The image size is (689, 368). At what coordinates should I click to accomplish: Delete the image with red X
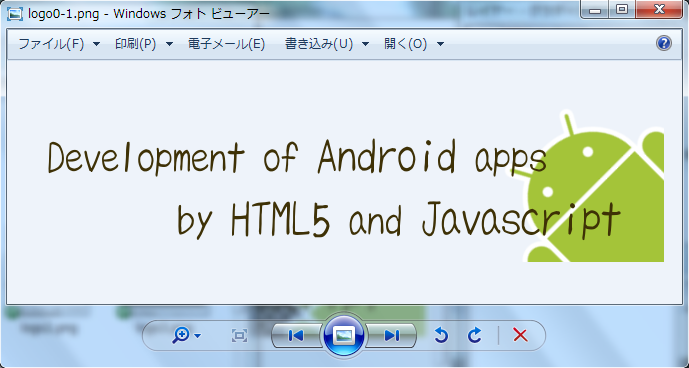pos(520,335)
